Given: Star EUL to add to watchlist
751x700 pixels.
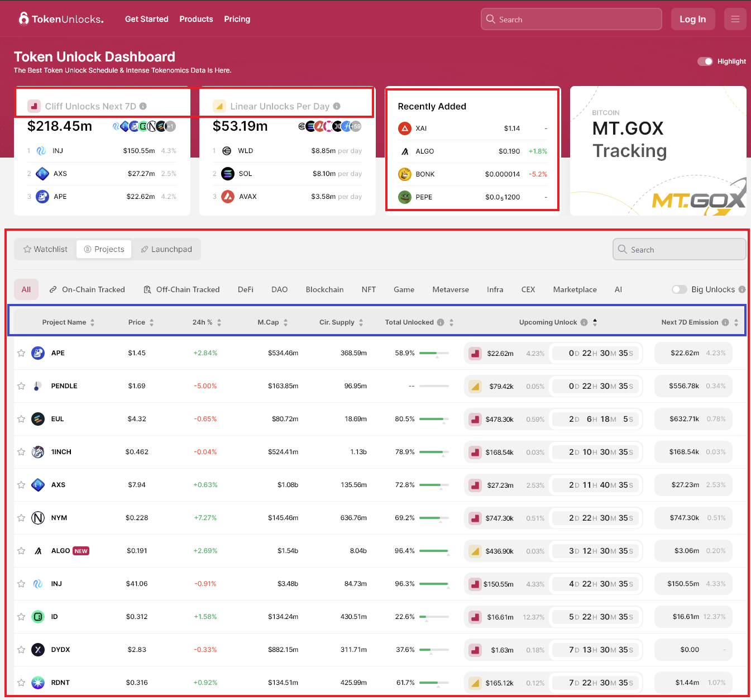Looking at the screenshot, I should tap(21, 419).
